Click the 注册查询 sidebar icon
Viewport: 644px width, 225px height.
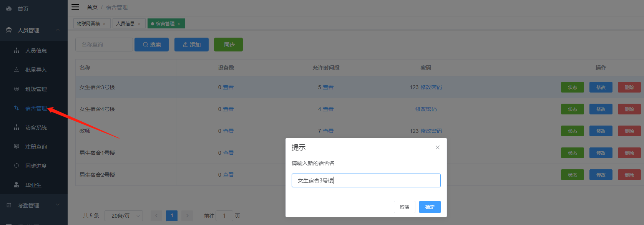click(x=17, y=146)
